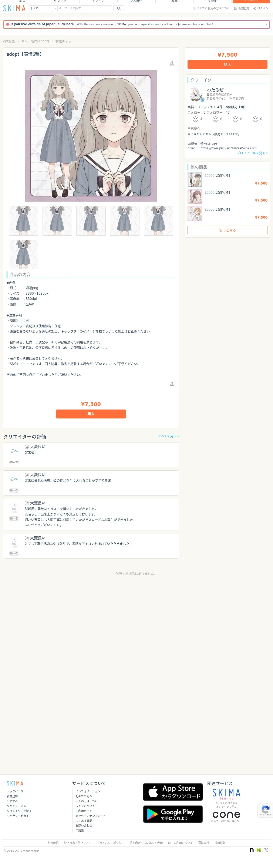Click もっと見る button under other products
The image size is (273, 868).
click(x=227, y=230)
